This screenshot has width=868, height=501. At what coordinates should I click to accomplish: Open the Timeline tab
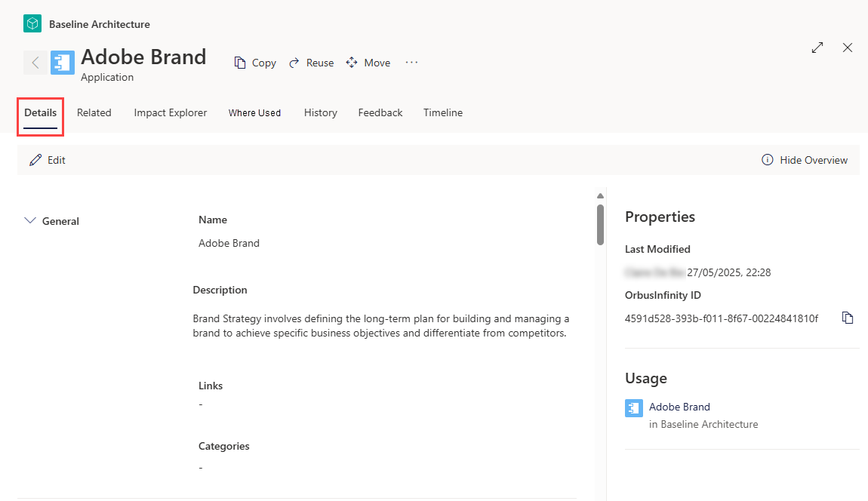(x=443, y=112)
